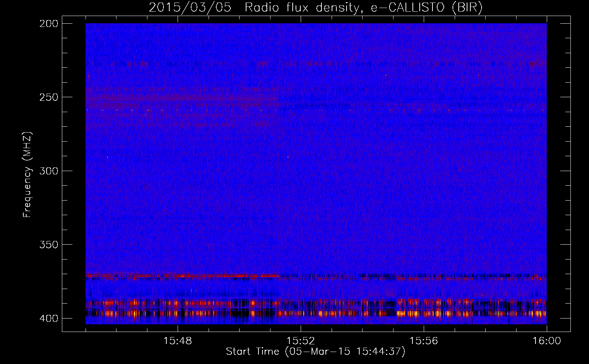This screenshot has width=589, height=364.
Task: Click the plot title "Radio flux density, e-CALLISTO (BIR)"
Action: tap(363, 8)
